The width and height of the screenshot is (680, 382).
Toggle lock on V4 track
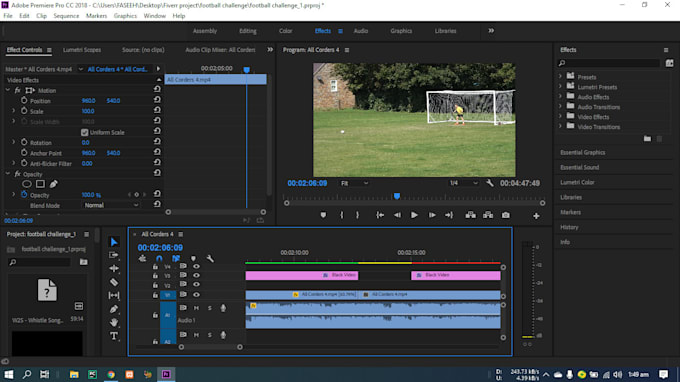[x=155, y=266]
